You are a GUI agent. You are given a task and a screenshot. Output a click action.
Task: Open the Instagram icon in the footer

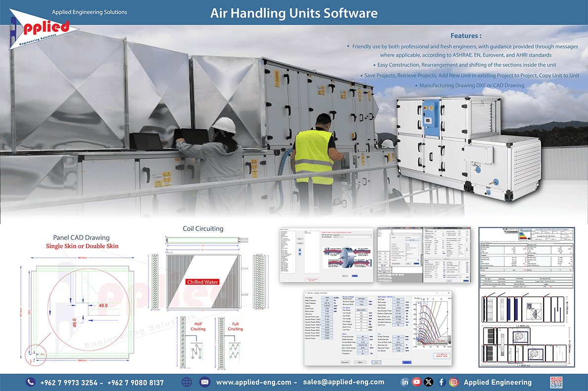pos(454,382)
